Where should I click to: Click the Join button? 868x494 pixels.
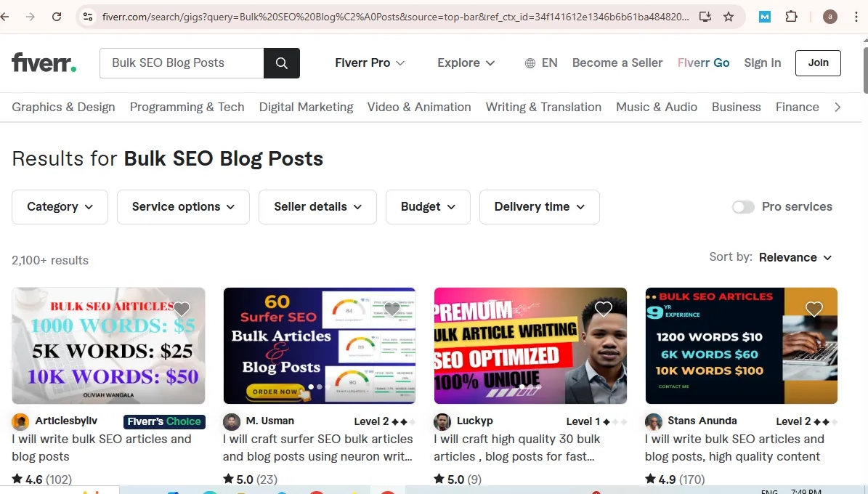818,63
